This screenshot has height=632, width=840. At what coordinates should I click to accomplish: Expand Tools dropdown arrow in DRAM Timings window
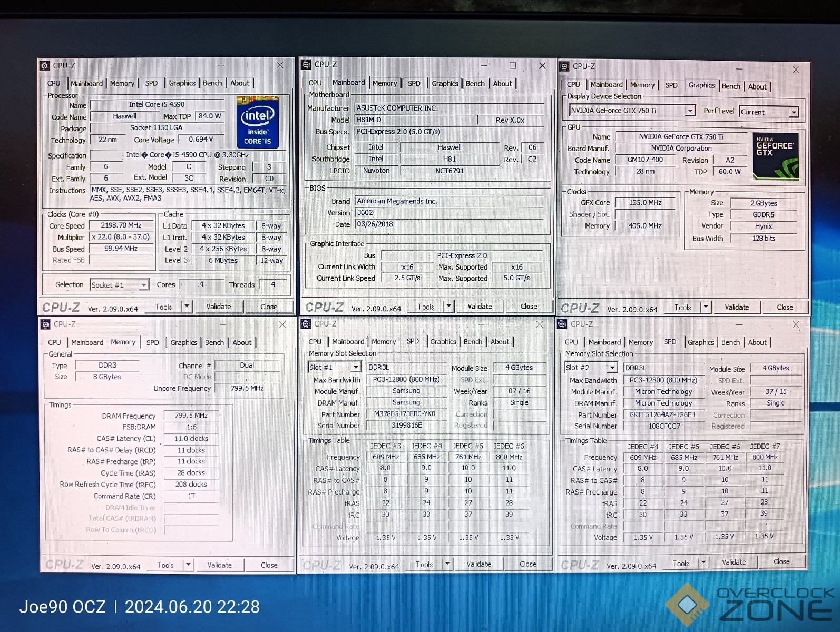click(188, 565)
